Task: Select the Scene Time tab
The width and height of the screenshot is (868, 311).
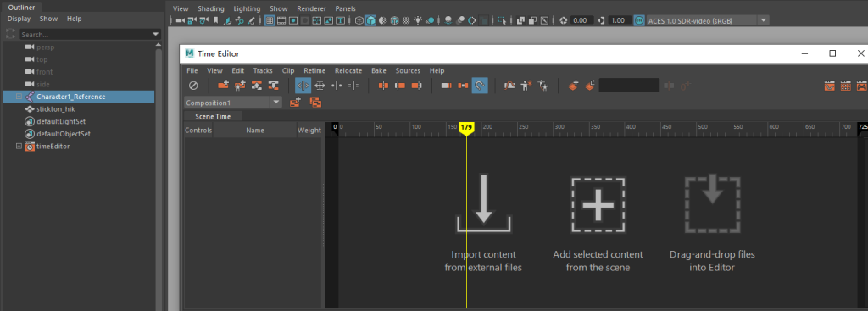Action: point(213,116)
